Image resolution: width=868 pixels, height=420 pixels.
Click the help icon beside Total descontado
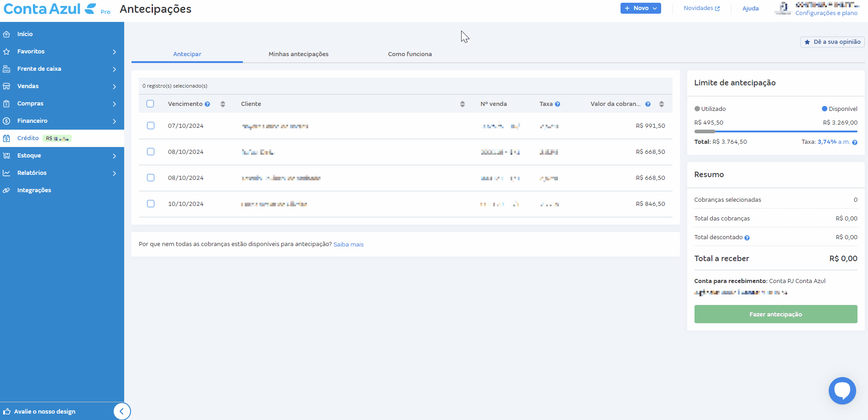[747, 238]
